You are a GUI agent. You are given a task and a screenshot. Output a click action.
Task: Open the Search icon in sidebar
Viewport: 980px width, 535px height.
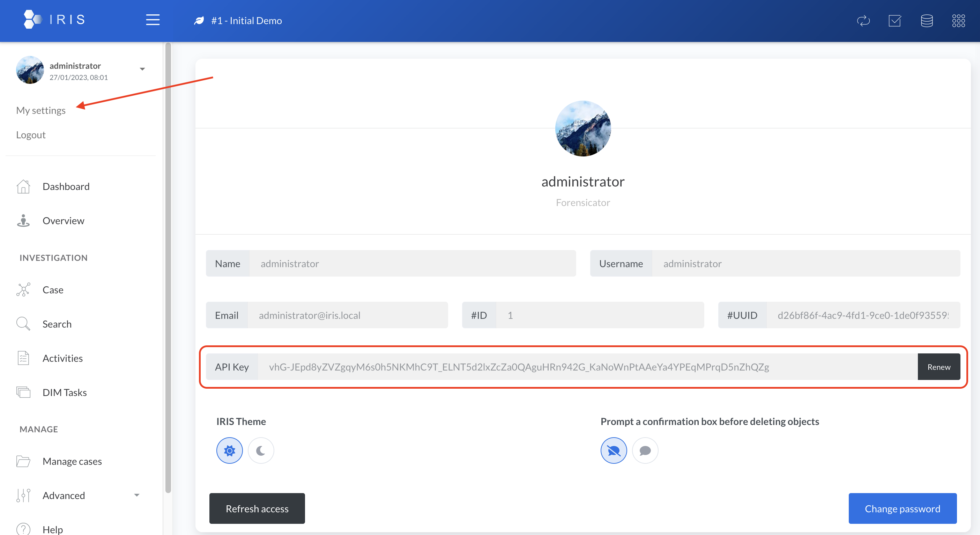(x=23, y=324)
